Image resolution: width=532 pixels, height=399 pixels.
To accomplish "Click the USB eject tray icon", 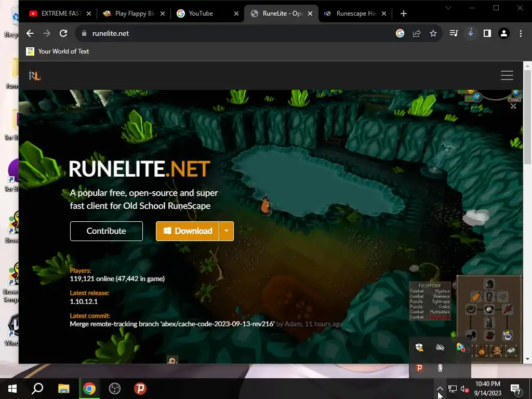I will (440, 368).
